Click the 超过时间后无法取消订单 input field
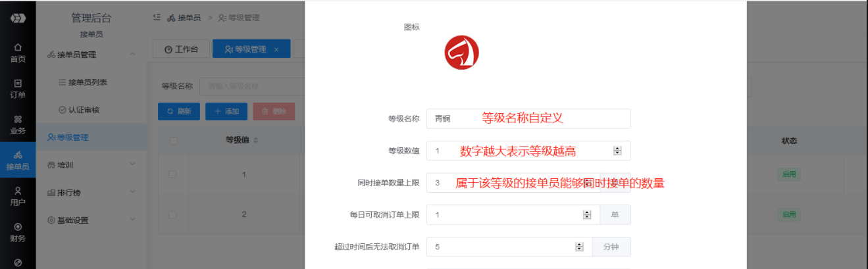The image size is (868, 269). tap(510, 247)
